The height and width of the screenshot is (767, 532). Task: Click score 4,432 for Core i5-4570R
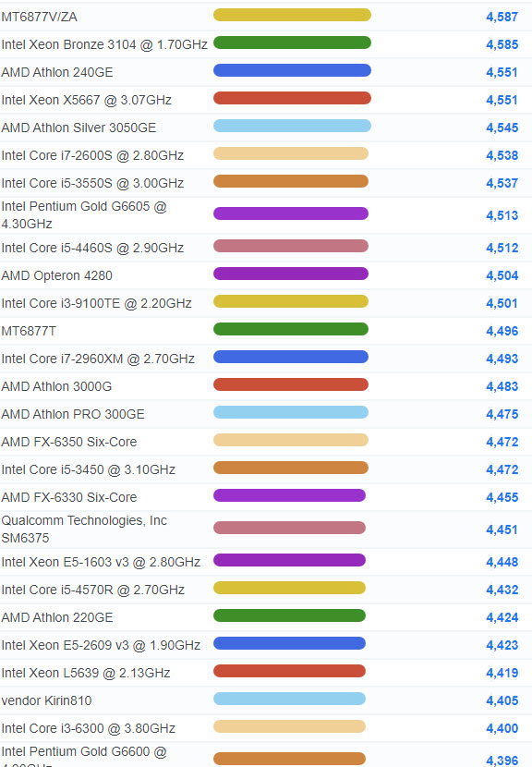tap(502, 590)
